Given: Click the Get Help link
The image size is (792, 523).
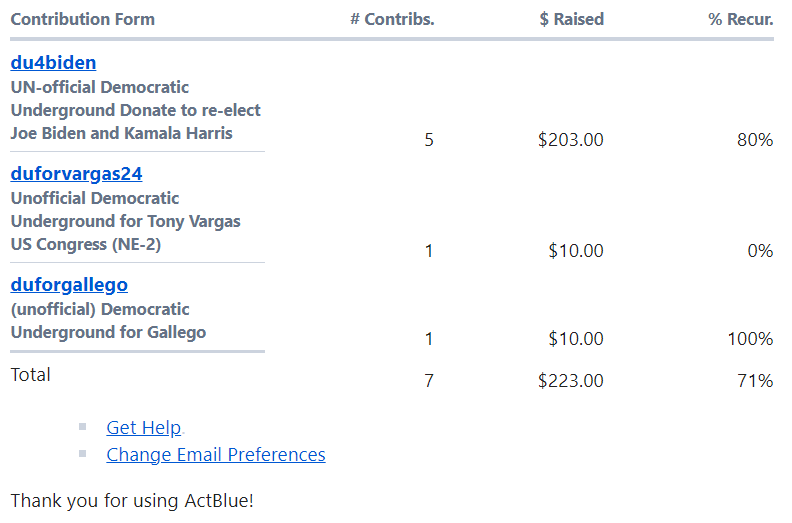Looking at the screenshot, I should (143, 428).
